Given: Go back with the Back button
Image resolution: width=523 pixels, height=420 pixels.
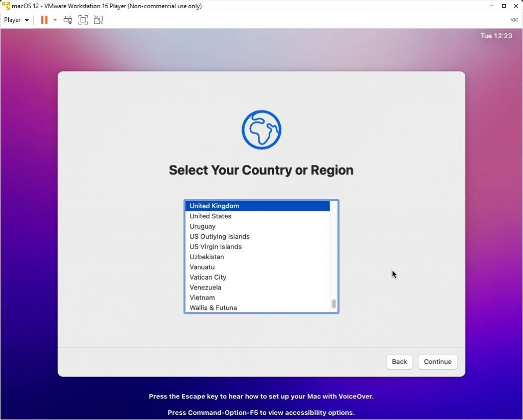Looking at the screenshot, I should click(399, 361).
